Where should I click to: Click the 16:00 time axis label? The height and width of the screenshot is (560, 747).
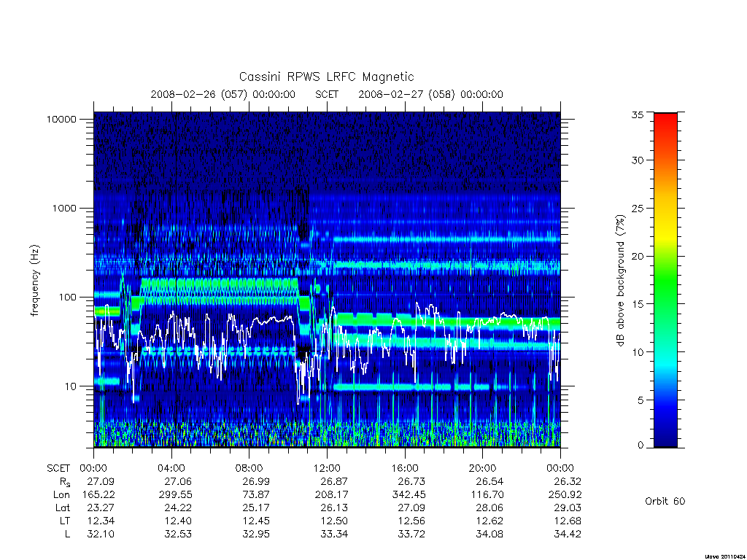[x=405, y=468]
